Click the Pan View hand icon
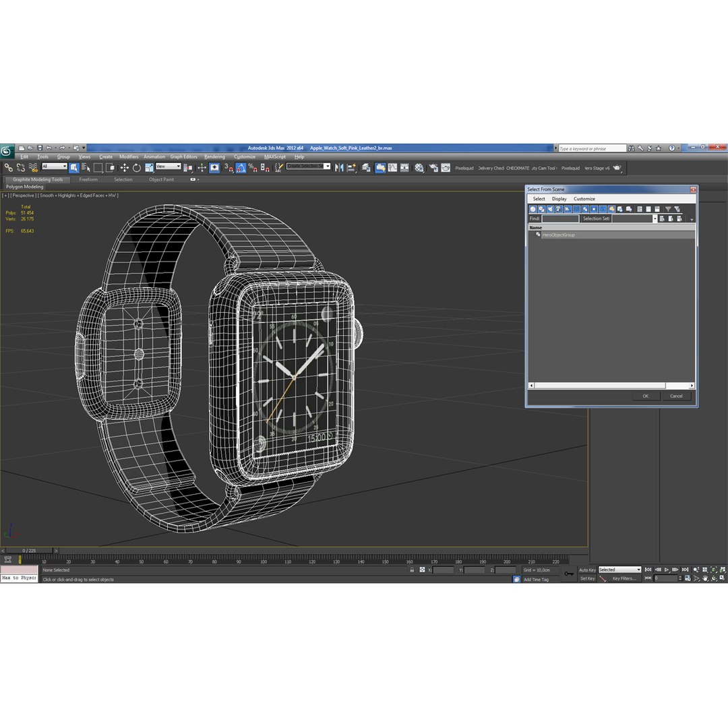The image size is (728, 728). (x=705, y=578)
